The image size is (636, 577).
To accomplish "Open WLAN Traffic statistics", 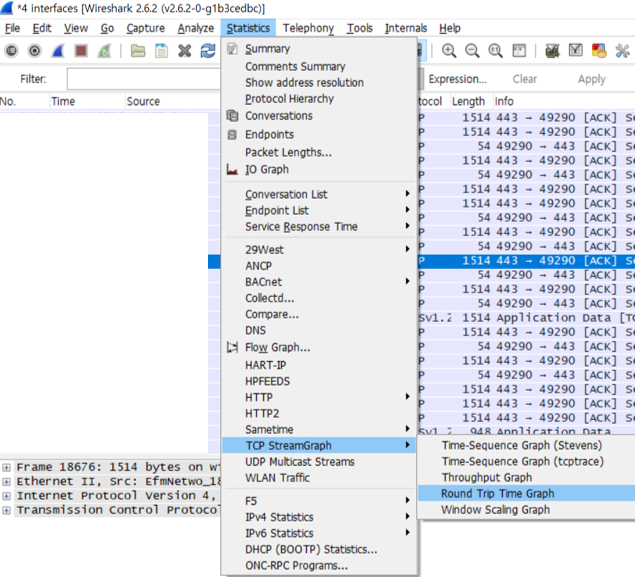I will (277, 478).
